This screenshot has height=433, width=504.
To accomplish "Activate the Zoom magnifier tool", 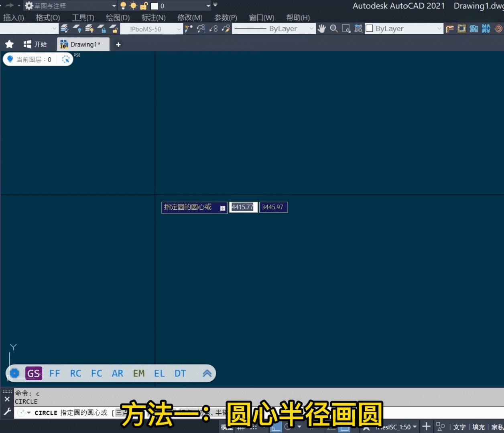I will coord(333,28).
